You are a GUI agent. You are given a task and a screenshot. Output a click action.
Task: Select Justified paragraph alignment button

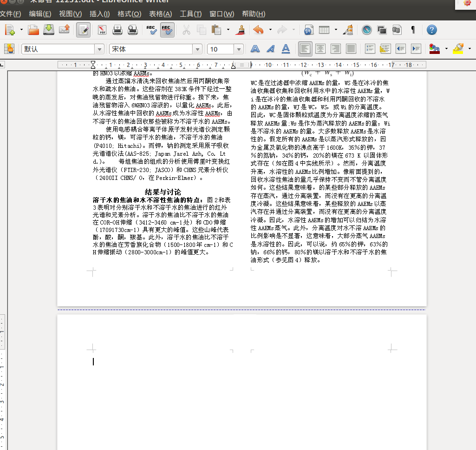coord(351,49)
